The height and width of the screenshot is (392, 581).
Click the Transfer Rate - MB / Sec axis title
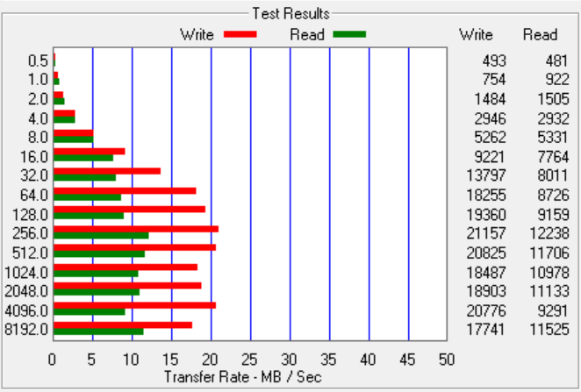pos(249,375)
